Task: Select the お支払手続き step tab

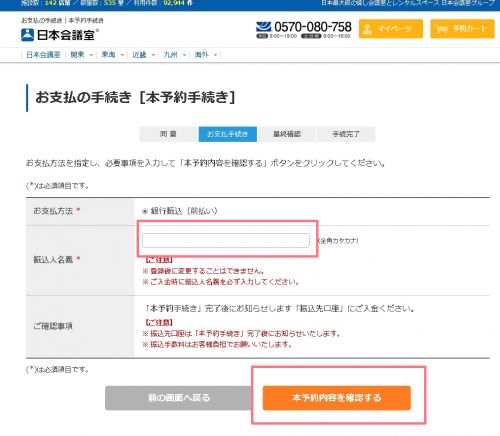Action: [x=228, y=134]
